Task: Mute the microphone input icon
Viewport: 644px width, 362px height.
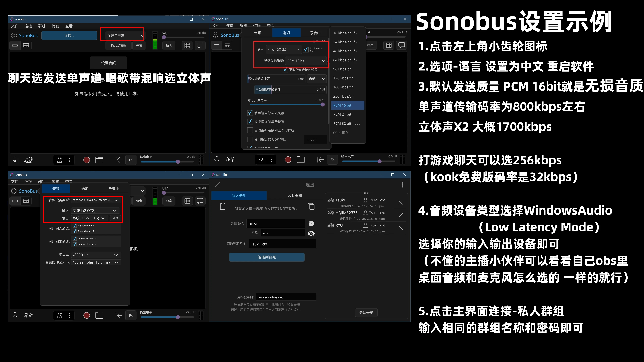Action: (15, 160)
